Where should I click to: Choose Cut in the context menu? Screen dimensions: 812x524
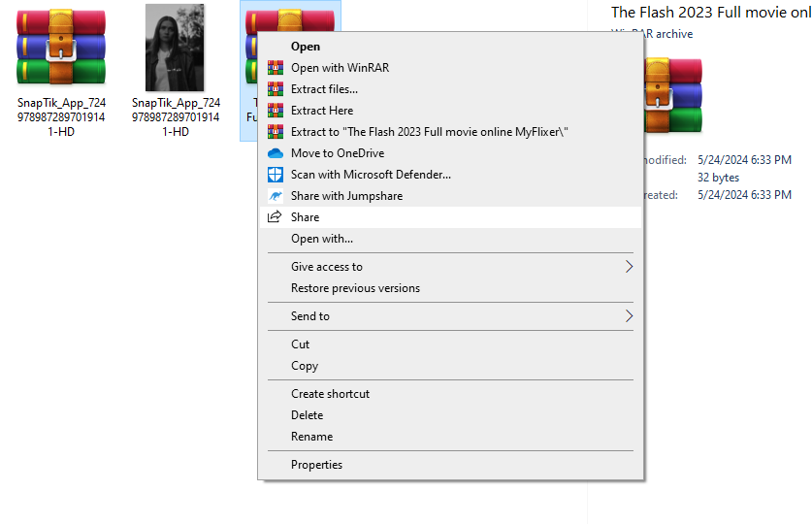449,344
